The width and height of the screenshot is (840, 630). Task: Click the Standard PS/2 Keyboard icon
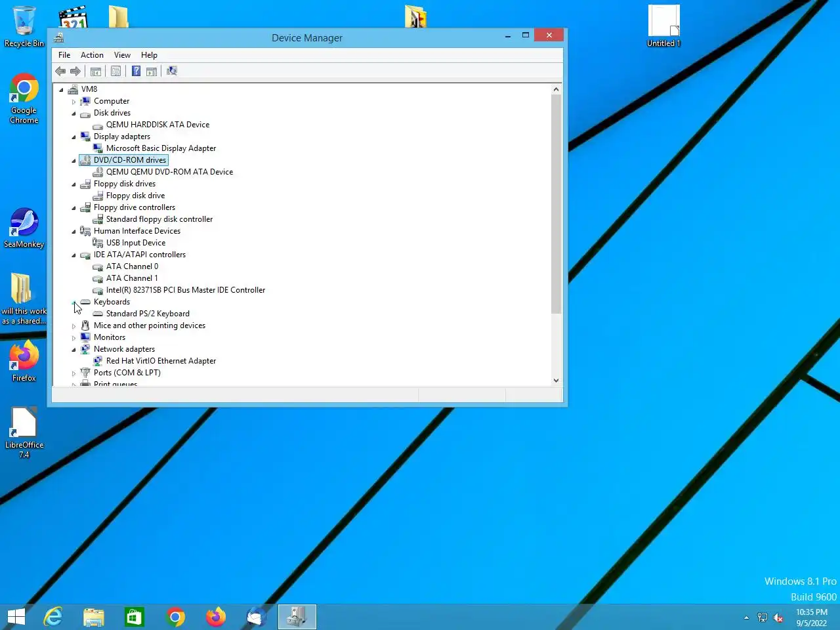pyautogui.click(x=98, y=314)
